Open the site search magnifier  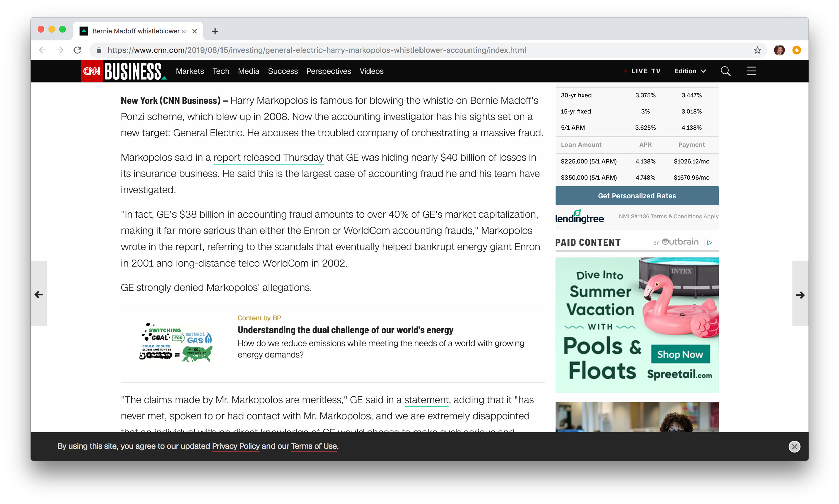coord(725,71)
